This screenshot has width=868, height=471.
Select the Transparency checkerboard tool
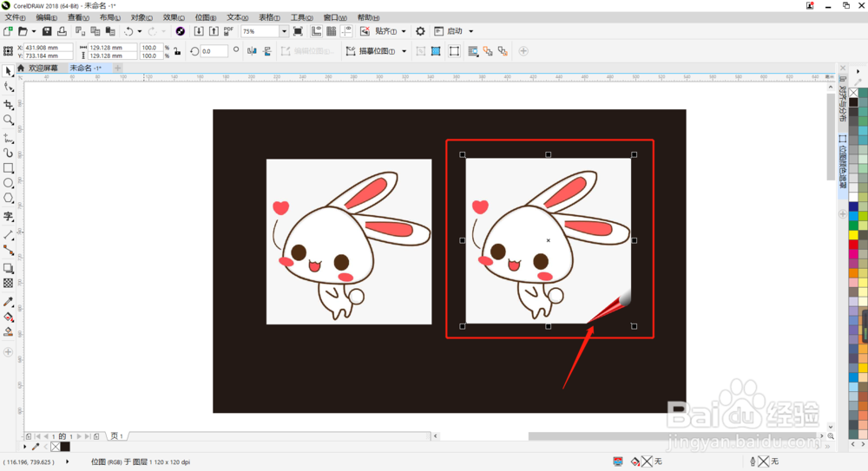pyautogui.click(x=9, y=284)
